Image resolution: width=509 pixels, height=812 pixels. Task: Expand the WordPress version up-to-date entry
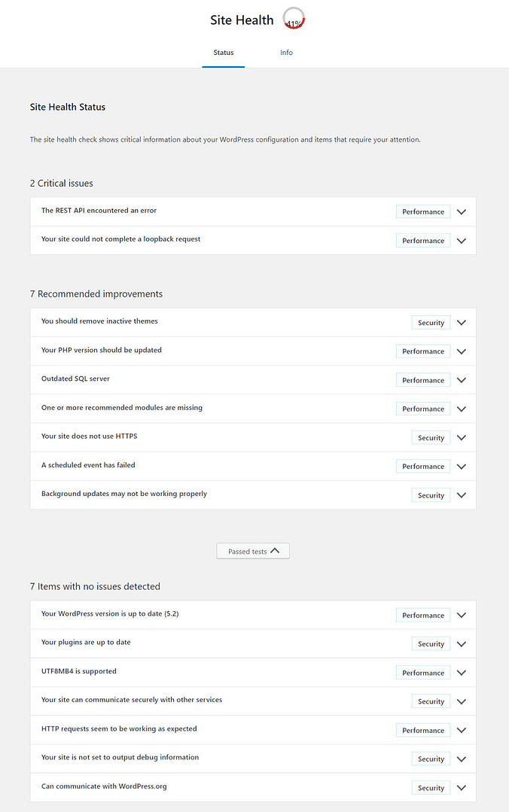pyautogui.click(x=461, y=615)
